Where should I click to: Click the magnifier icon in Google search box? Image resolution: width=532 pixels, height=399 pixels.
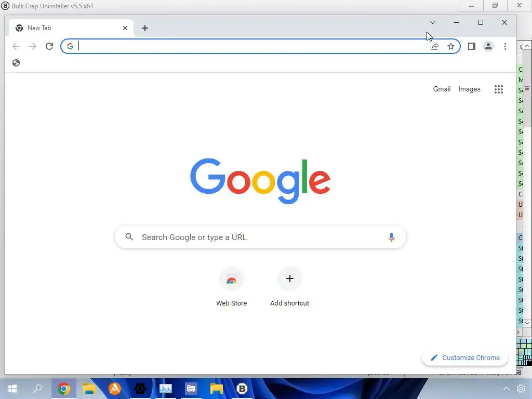(129, 237)
